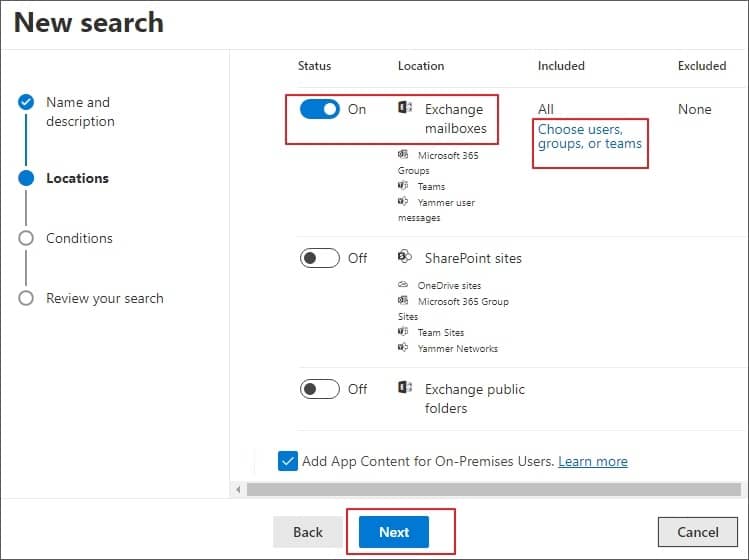Click the completed checkmark step indicator
Image resolution: width=749 pixels, height=560 pixels.
coord(26,102)
